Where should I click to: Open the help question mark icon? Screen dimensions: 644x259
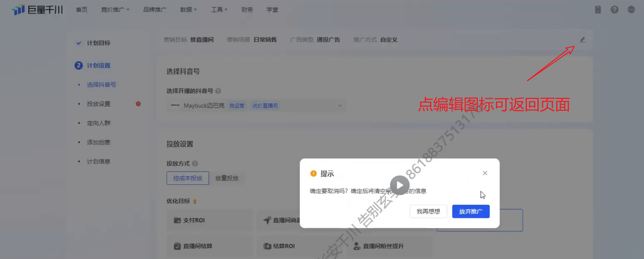click(614, 10)
